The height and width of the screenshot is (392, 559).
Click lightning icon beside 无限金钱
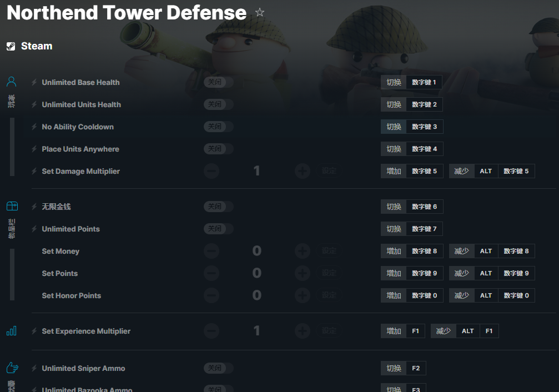34,207
